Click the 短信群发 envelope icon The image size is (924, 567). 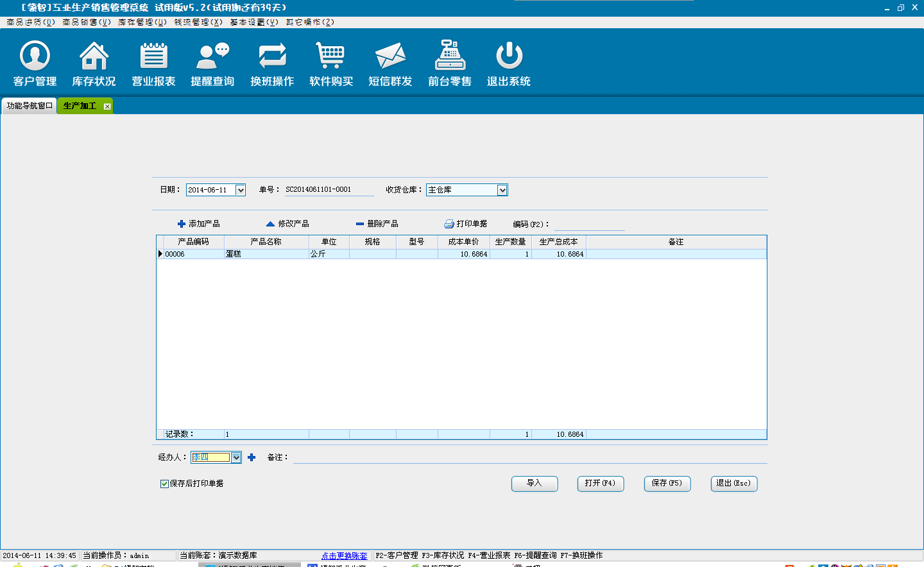coord(390,56)
